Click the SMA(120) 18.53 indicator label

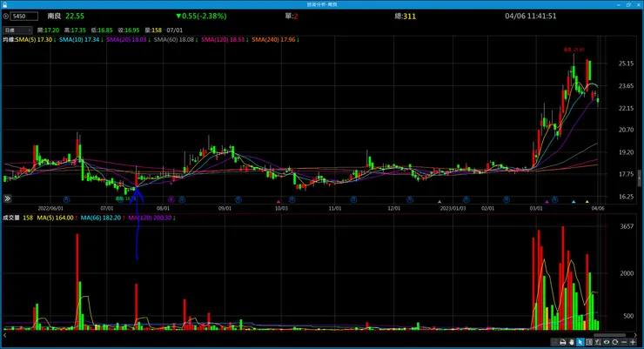point(225,40)
